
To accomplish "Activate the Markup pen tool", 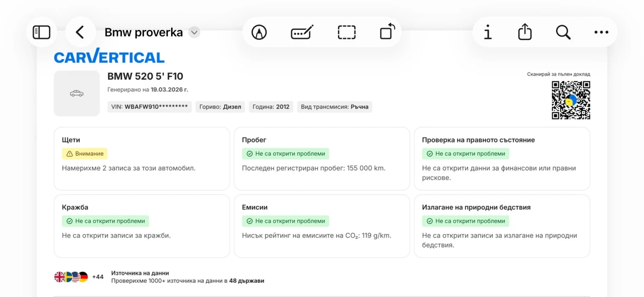I will [x=259, y=32].
